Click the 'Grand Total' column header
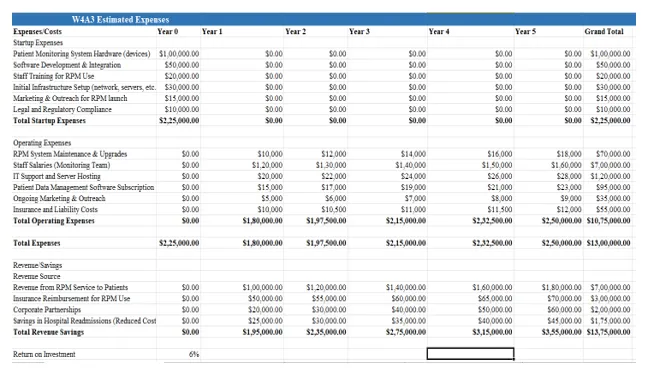The image size is (659, 381). click(x=604, y=32)
